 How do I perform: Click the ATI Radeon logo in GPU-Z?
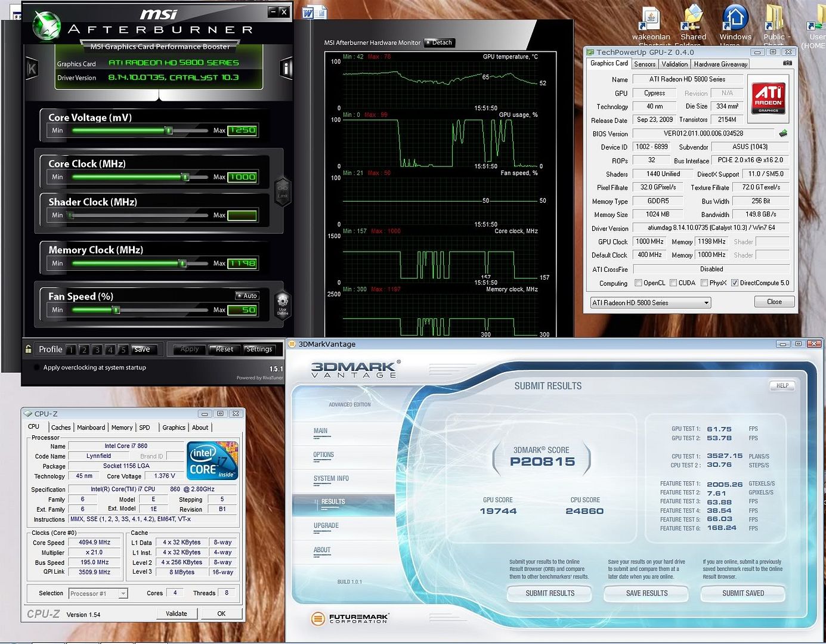pyautogui.click(x=768, y=98)
